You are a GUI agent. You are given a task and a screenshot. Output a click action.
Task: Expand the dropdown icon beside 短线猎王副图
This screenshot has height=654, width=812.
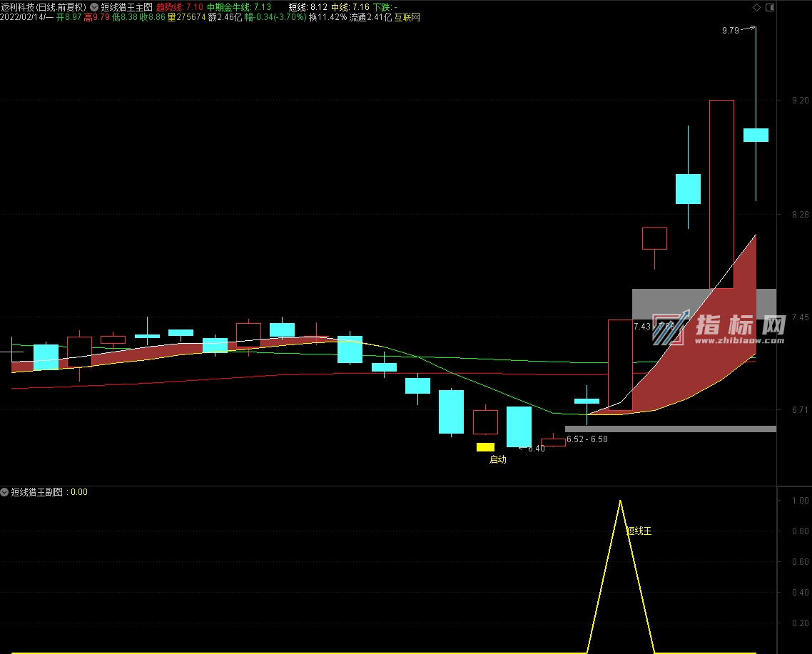click(4, 492)
